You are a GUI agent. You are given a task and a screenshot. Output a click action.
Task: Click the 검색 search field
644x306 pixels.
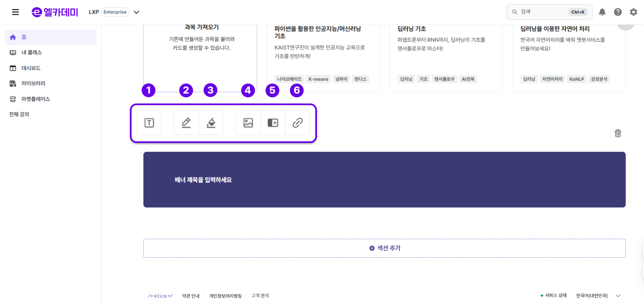pos(549,12)
